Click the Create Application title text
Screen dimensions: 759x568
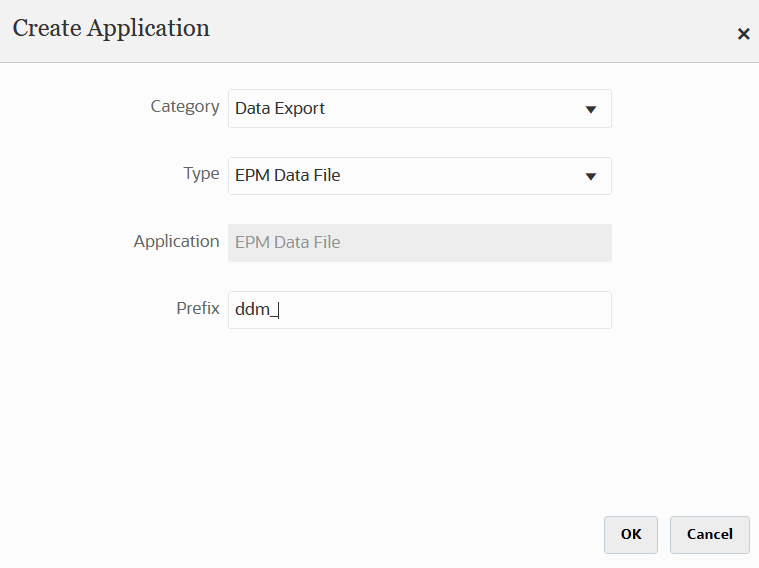click(x=111, y=28)
